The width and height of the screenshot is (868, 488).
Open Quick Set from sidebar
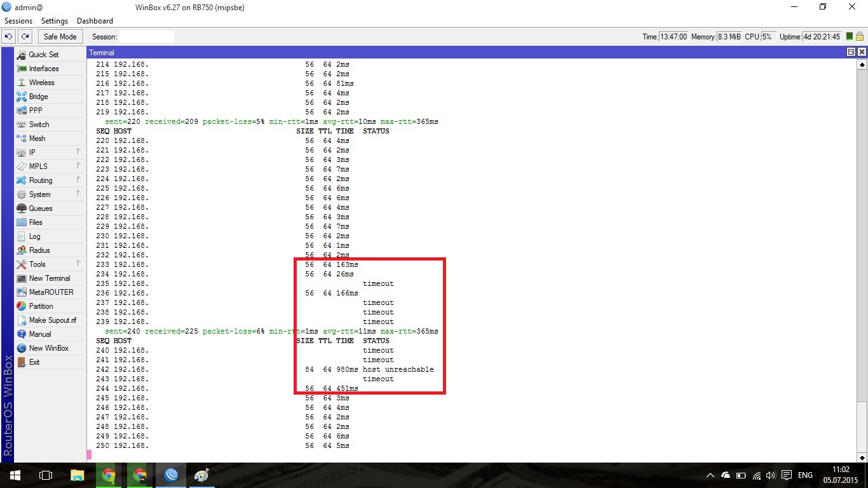[x=43, y=55]
